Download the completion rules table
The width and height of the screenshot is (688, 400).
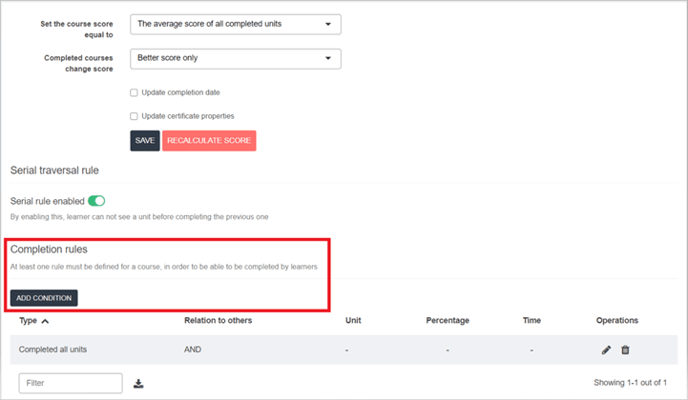[x=139, y=384]
